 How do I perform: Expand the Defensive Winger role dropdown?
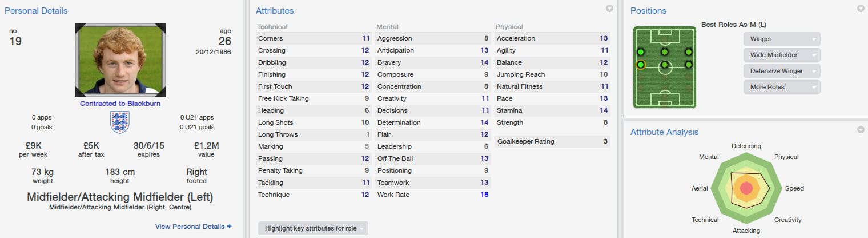point(782,71)
